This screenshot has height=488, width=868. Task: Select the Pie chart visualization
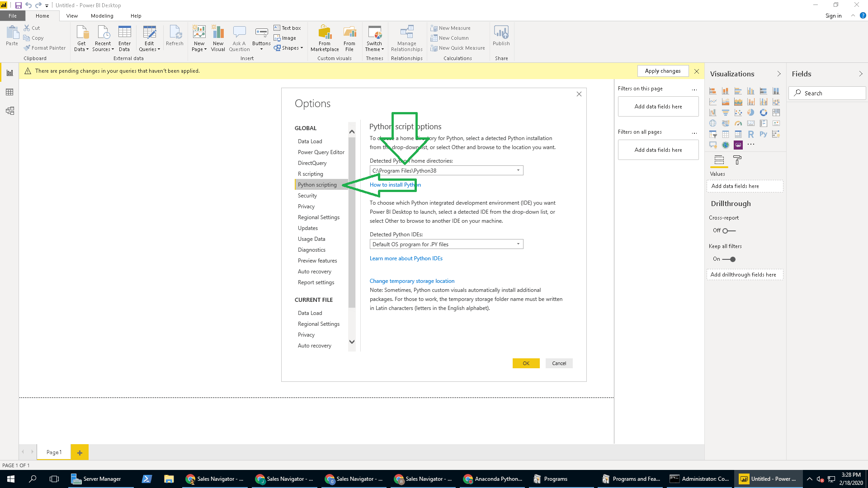tap(750, 112)
